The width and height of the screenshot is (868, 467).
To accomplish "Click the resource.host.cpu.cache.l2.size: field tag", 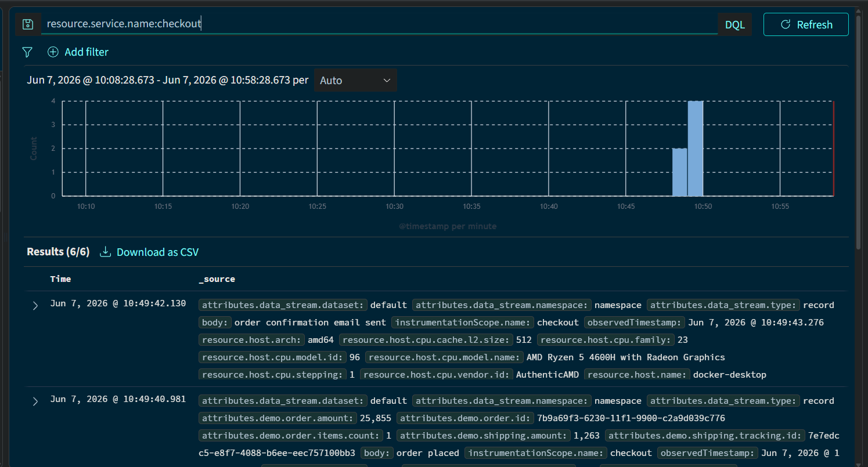I will pos(426,339).
